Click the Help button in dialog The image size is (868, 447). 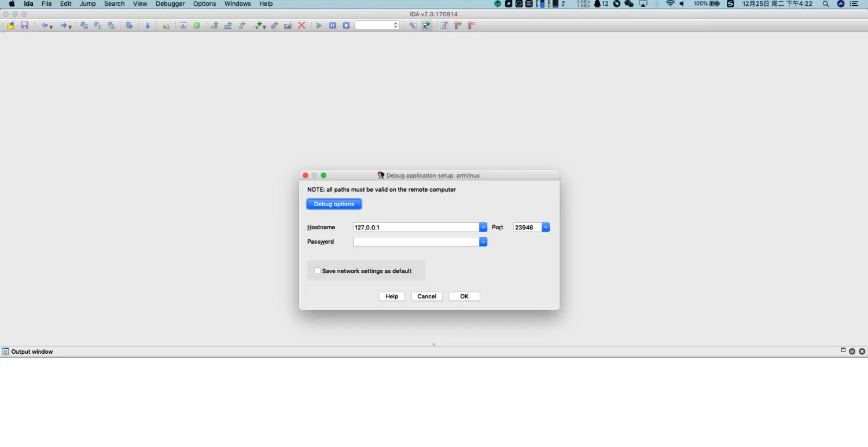pos(392,296)
